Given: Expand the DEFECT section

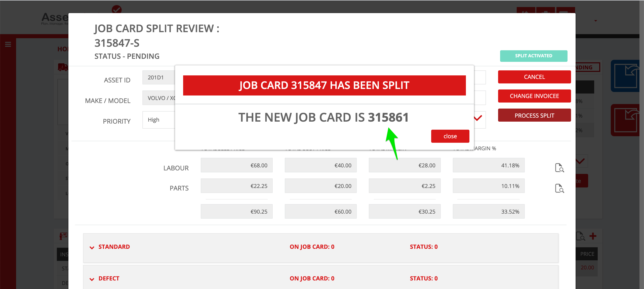Looking at the screenshot, I should coord(92,279).
